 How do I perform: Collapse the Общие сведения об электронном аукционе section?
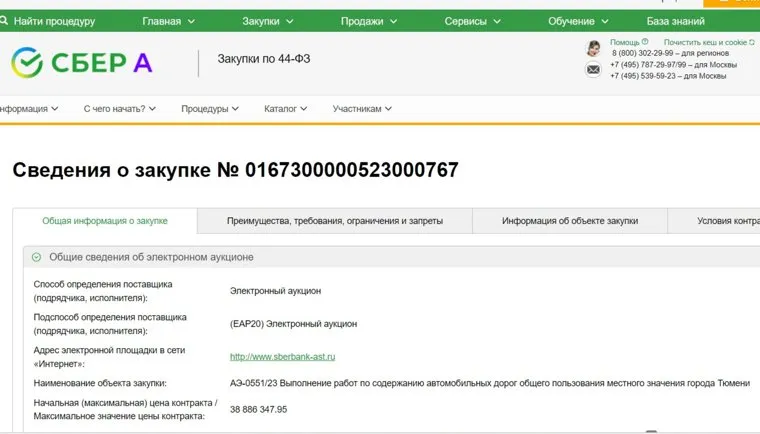pyautogui.click(x=36, y=257)
